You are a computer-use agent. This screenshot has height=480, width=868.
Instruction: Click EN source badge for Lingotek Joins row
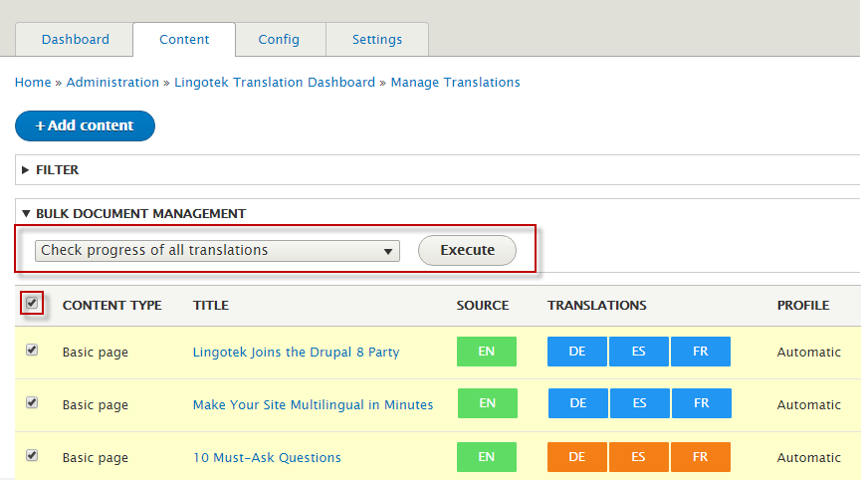(487, 352)
